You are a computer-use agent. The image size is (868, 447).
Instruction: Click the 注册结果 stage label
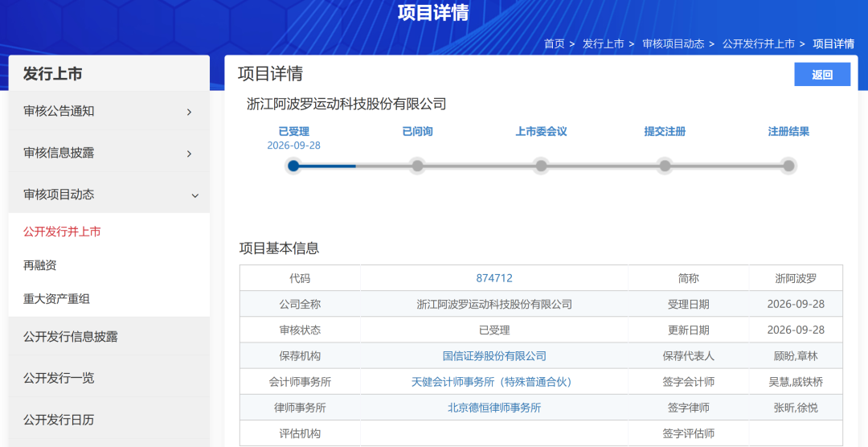point(789,131)
